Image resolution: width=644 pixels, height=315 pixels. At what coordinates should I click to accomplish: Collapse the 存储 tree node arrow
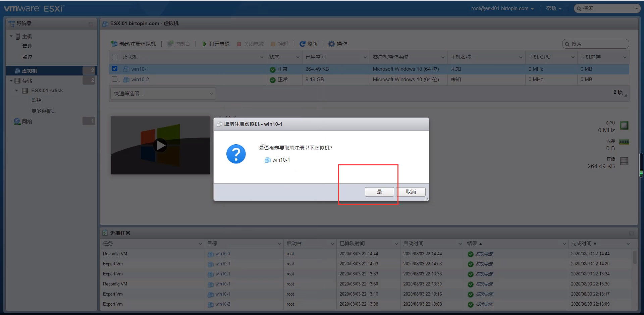[11, 81]
